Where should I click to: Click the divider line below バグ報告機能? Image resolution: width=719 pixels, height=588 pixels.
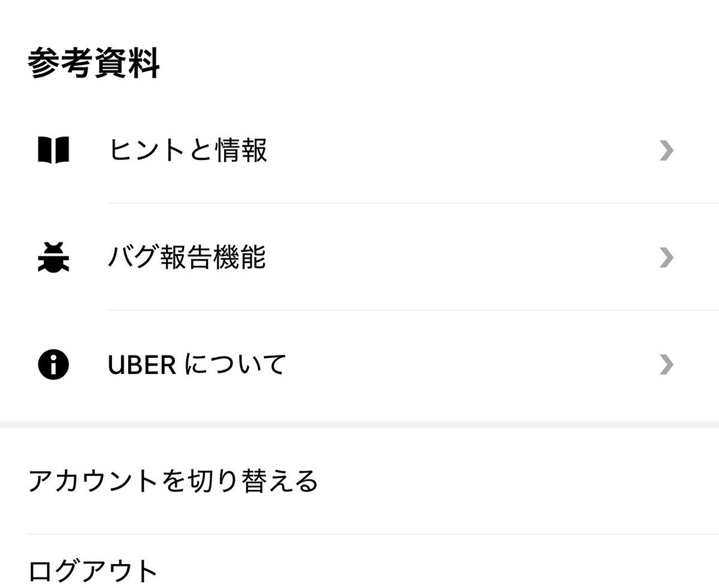pos(412,310)
